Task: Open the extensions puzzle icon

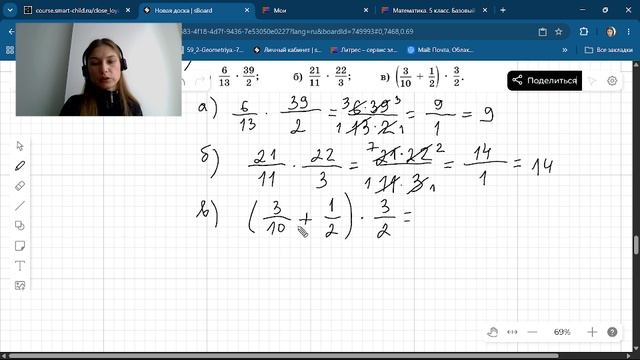Action: pyautogui.click(x=584, y=31)
